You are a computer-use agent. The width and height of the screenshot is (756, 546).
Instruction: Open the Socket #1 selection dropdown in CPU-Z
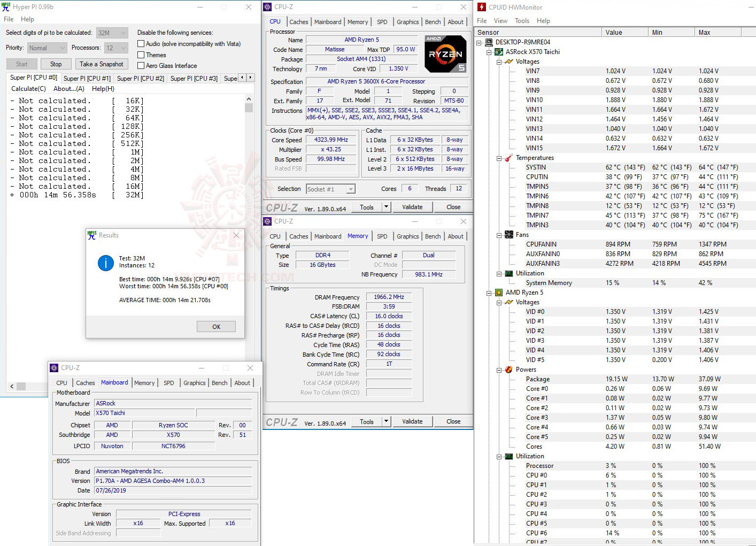(350, 189)
